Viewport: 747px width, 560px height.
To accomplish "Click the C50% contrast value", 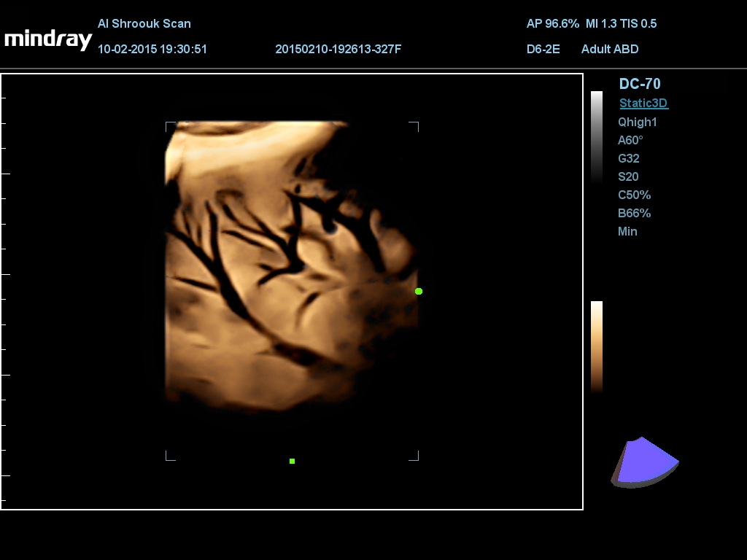I will pos(634,195).
